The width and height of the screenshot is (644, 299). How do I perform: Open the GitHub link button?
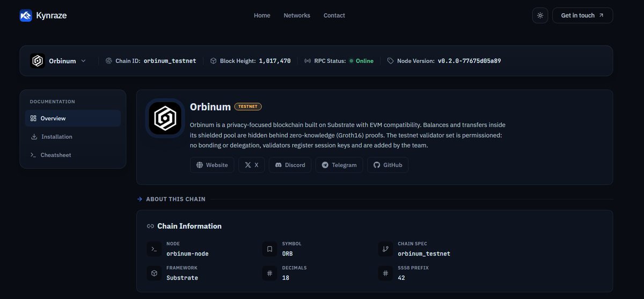(387, 165)
